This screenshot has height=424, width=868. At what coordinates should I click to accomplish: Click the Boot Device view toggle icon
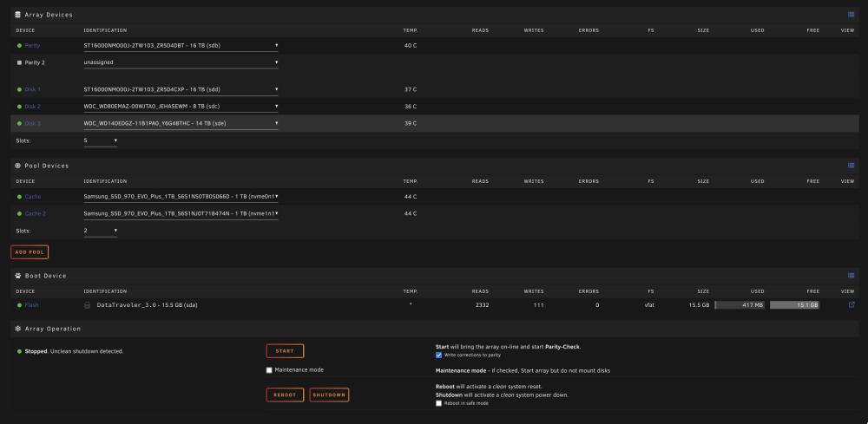click(851, 275)
